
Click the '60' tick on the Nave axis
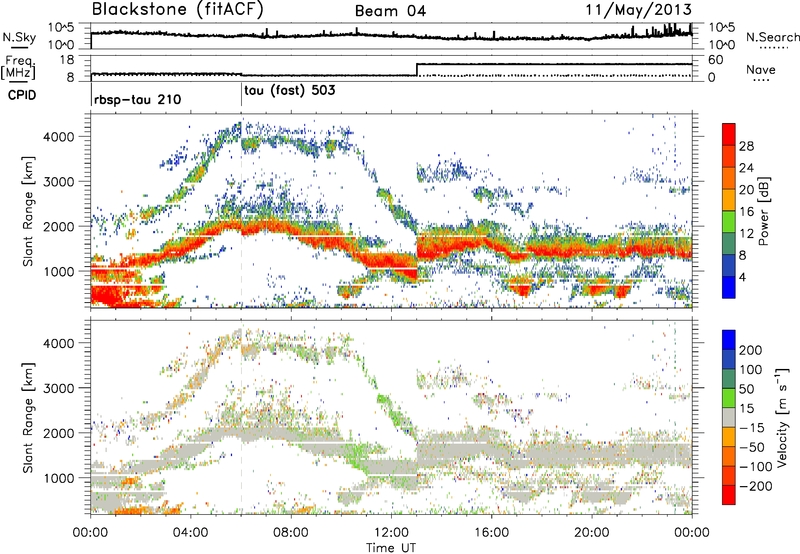coord(716,60)
